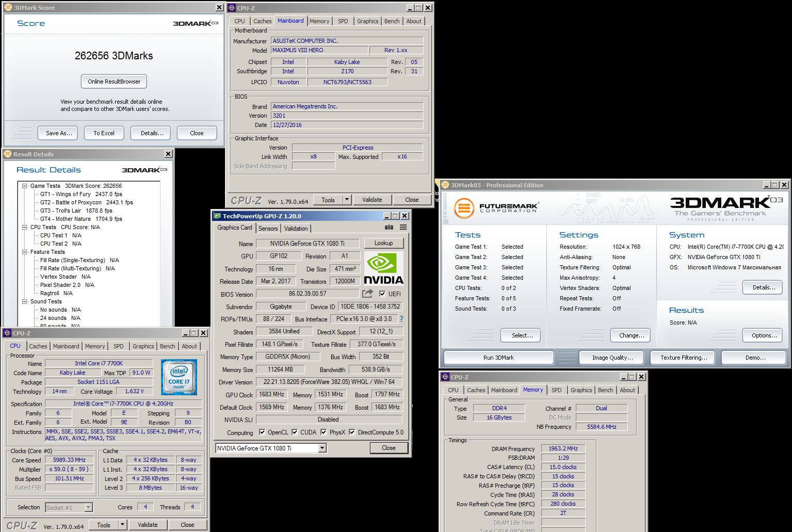Click the Core Speed value field
This screenshot has width=792, height=532.
tap(69, 460)
